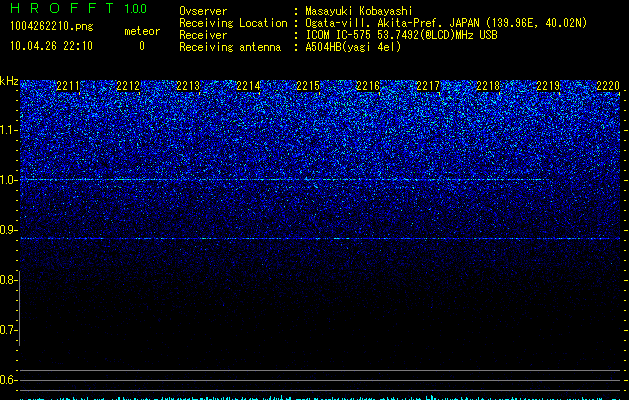Screen dimensions: 629x400
Task: Click the kHz axis unit label
Action: click(9, 81)
